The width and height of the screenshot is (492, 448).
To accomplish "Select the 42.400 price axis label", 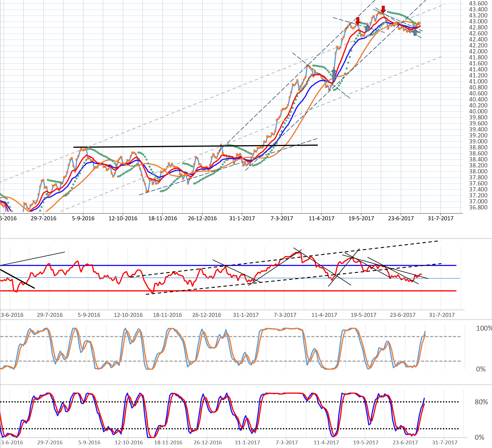I will (478, 39).
